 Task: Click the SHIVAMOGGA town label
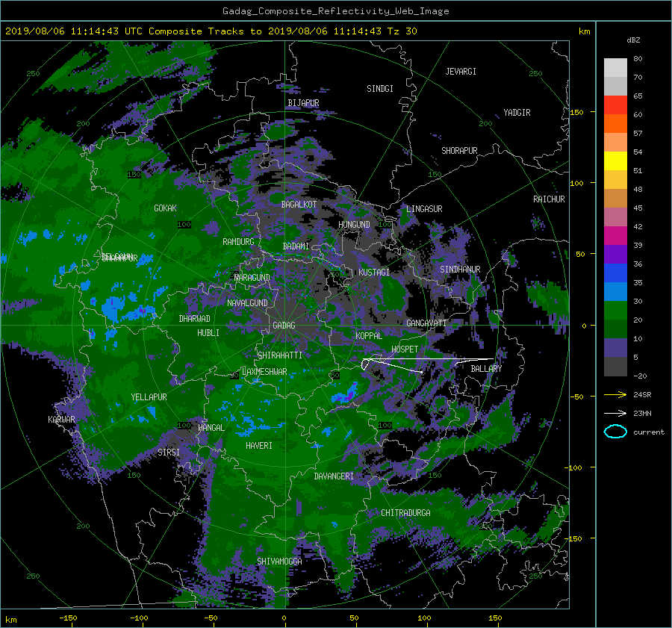coord(279,562)
